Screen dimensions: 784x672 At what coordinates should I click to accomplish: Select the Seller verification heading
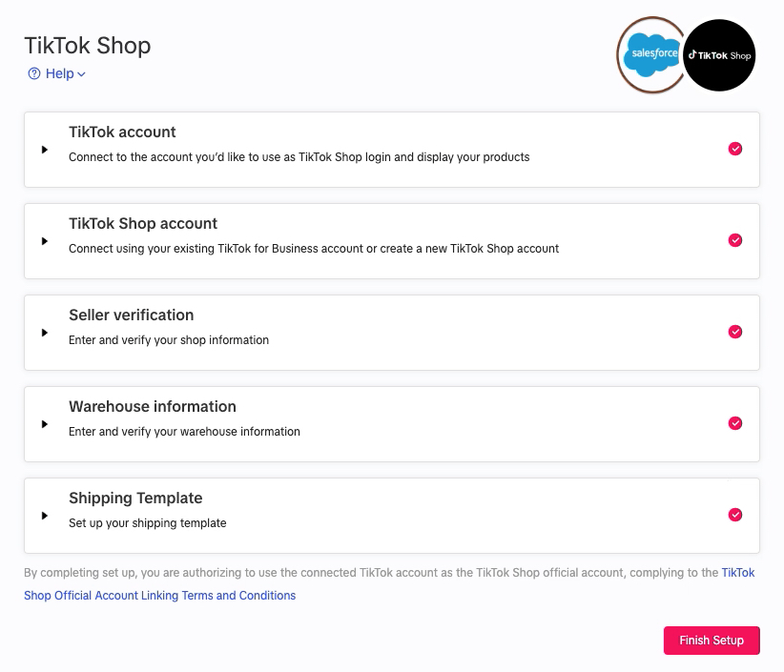131,316
